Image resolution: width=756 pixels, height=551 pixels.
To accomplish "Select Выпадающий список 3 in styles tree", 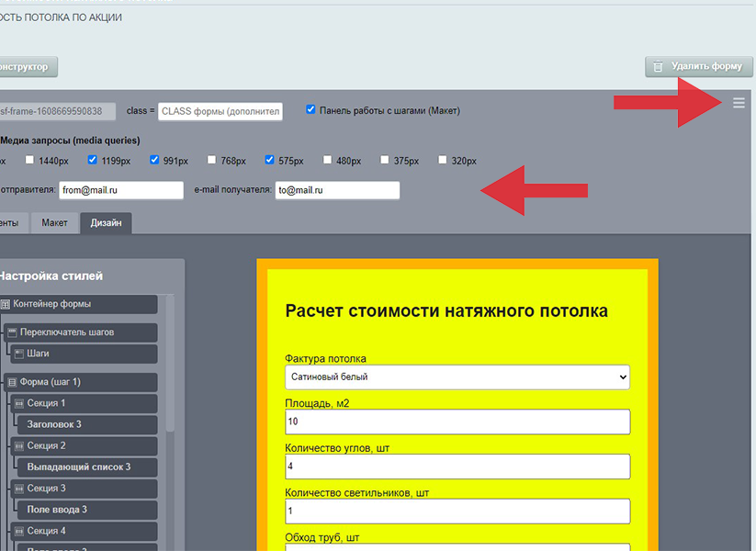I will (x=78, y=467).
